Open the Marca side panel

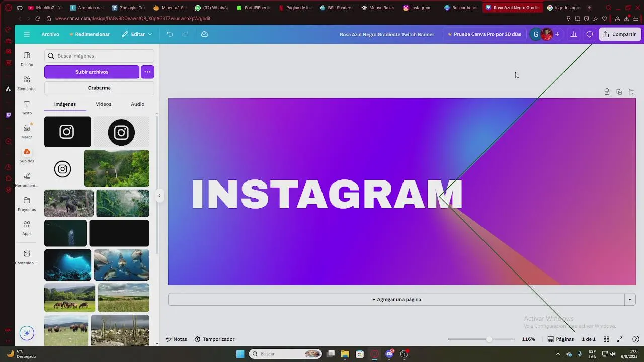(27, 131)
